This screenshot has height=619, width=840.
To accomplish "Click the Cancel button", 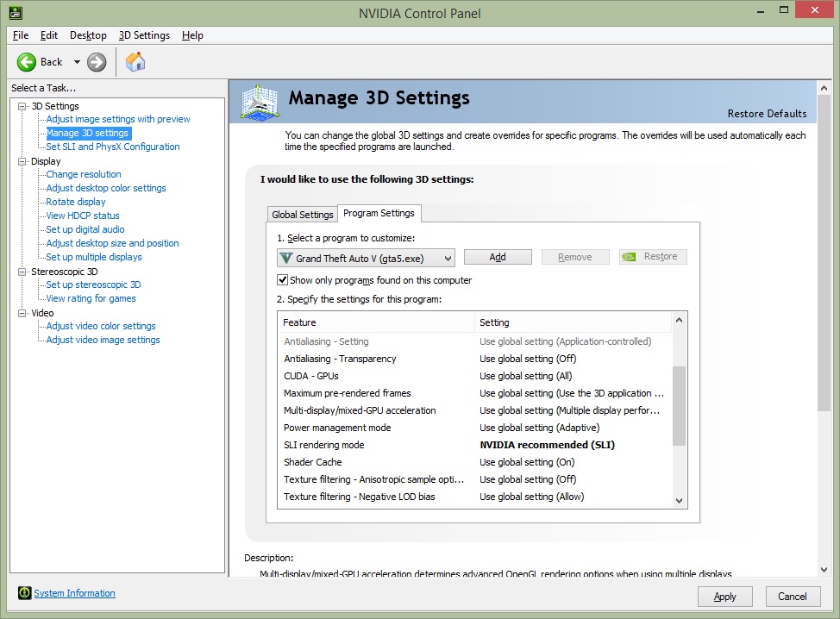I will pyautogui.click(x=793, y=597).
